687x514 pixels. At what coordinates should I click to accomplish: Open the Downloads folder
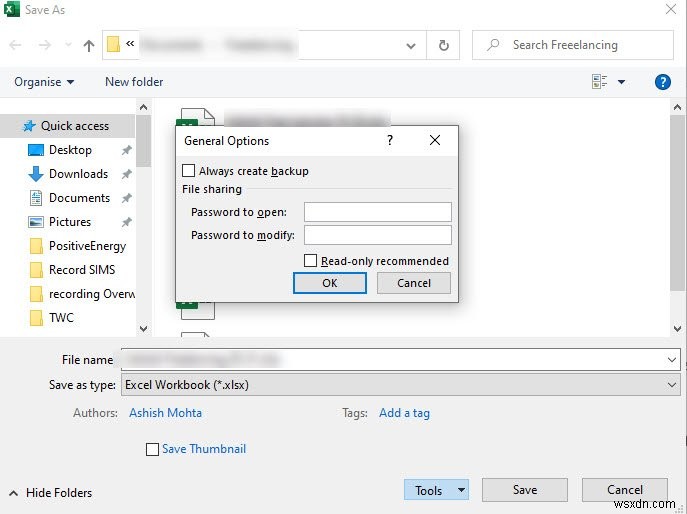point(78,174)
